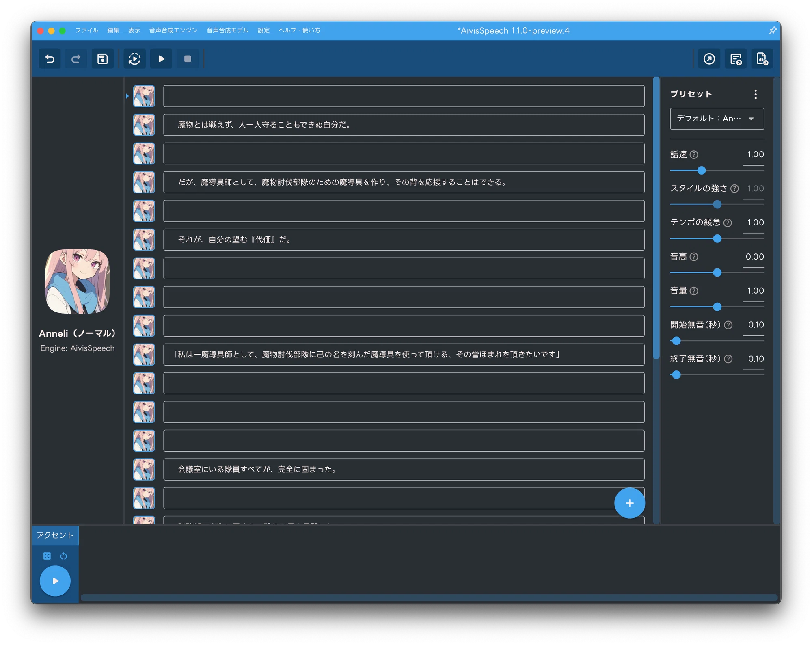Click the export all audio list icon

[736, 59]
